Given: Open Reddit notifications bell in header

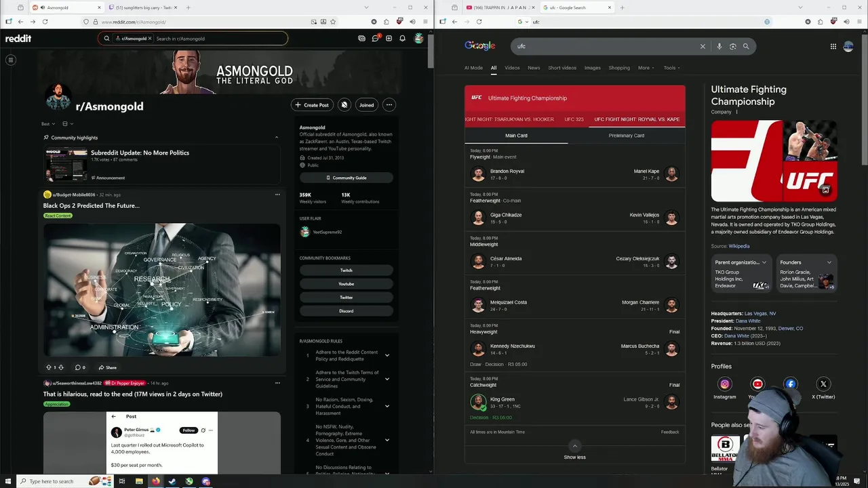Looking at the screenshot, I should tap(402, 39).
